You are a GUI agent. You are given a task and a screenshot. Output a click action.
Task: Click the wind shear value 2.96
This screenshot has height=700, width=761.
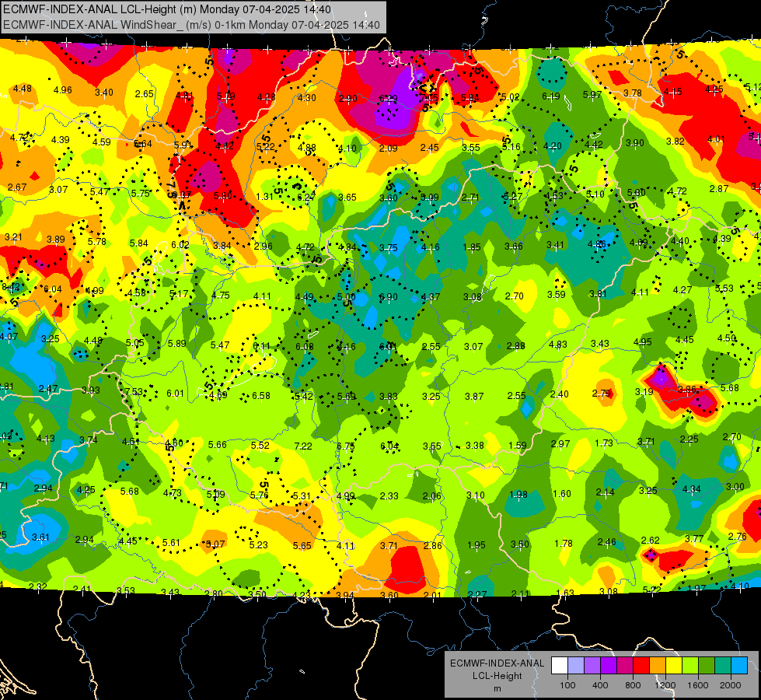(x=263, y=246)
